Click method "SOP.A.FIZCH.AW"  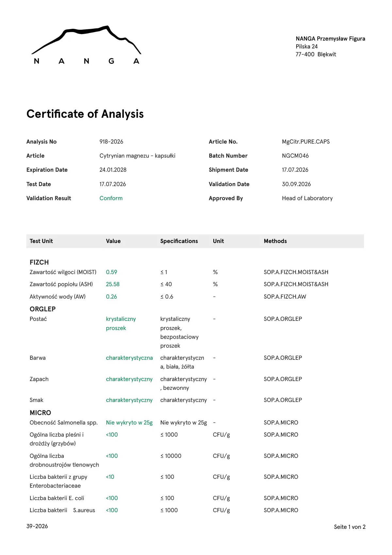pyautogui.click(x=285, y=297)
